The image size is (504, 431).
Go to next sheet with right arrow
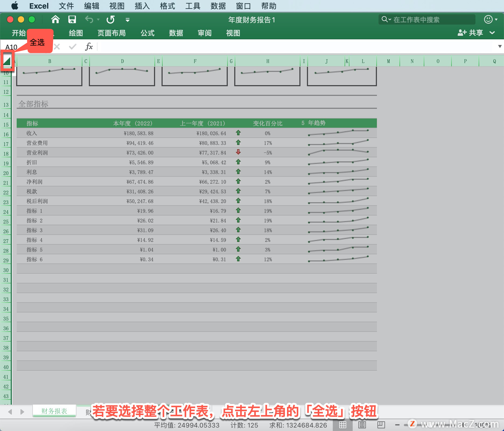[22, 412]
